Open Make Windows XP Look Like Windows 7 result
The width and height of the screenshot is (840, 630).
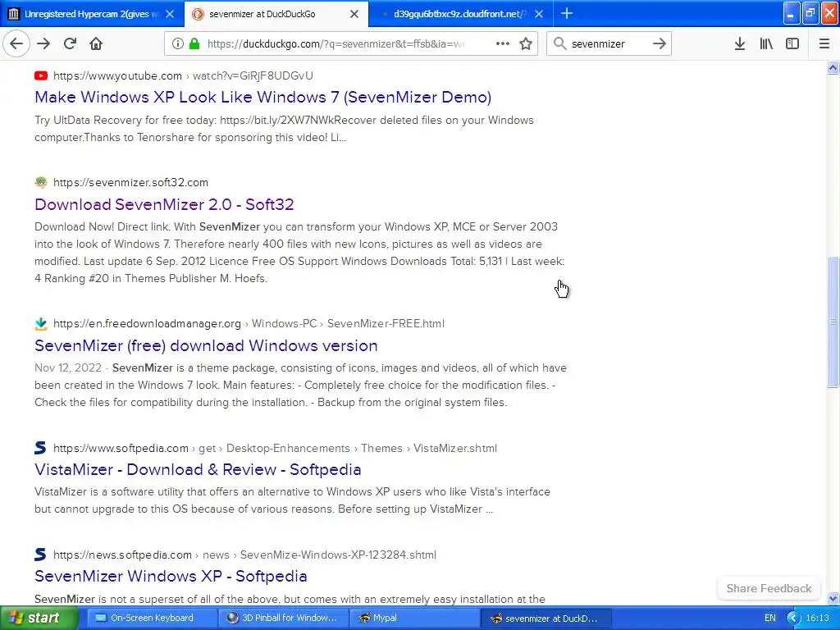click(x=262, y=97)
